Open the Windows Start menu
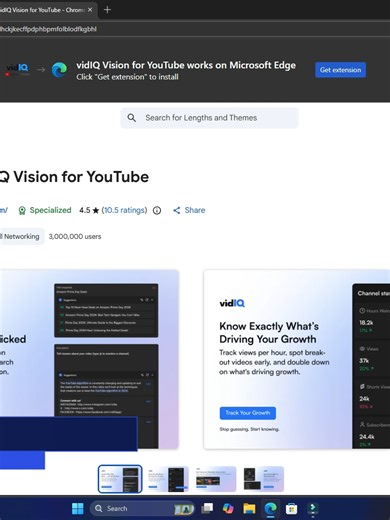This screenshot has height=520, width=390. 78,508
